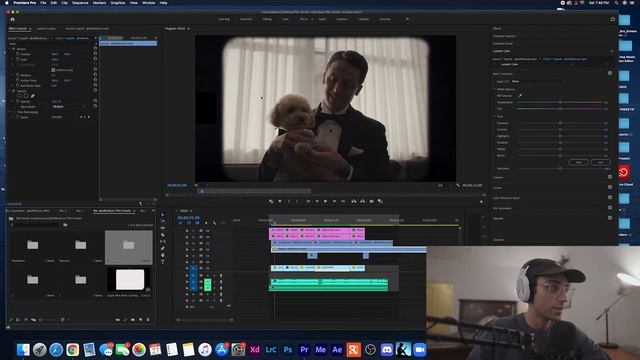640x360 pixels.
Task: Open Lightroom Classic from the dock
Action: (271, 350)
